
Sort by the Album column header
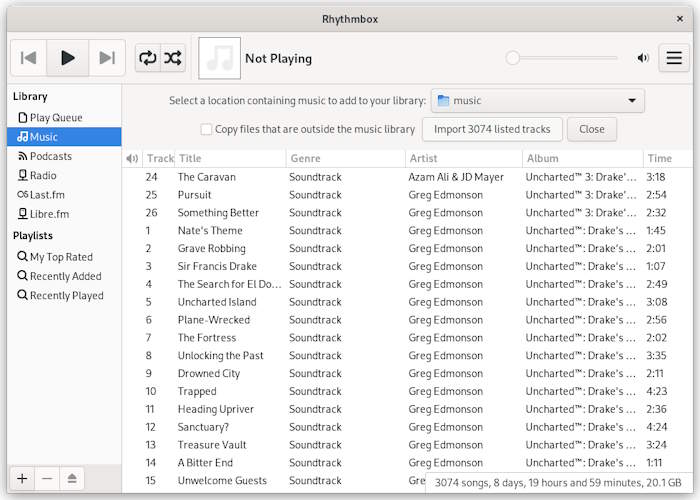click(583, 158)
